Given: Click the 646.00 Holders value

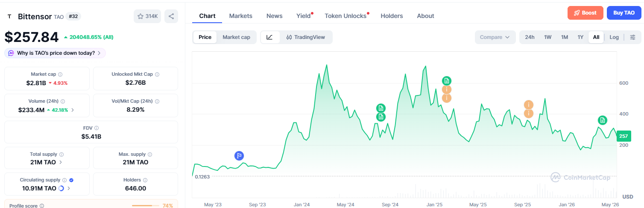Looking at the screenshot, I should 136,188.
